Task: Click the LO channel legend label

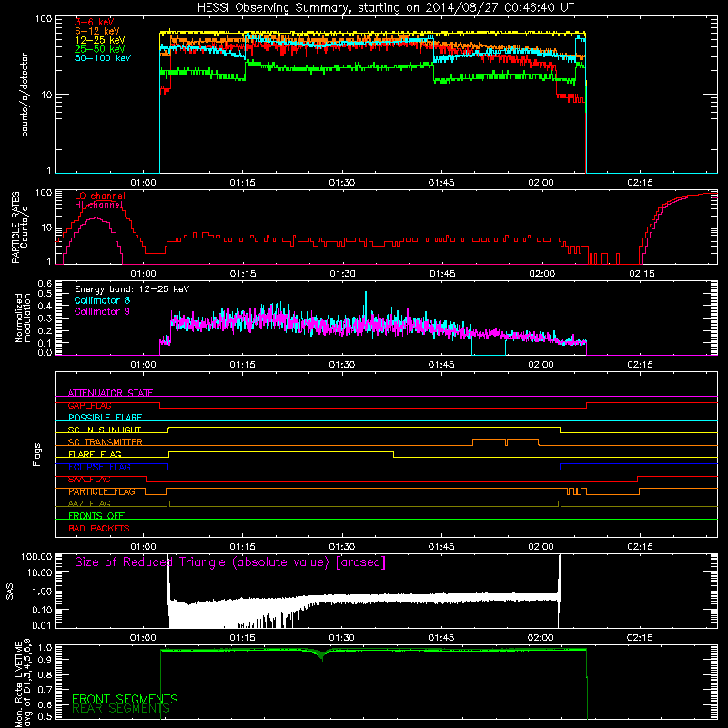Action: tap(100, 197)
